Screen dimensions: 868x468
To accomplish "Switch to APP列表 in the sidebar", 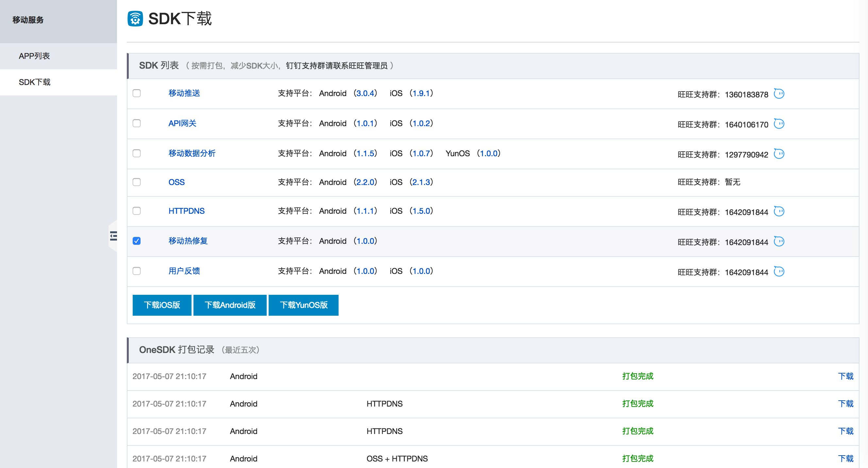I will 34,56.
